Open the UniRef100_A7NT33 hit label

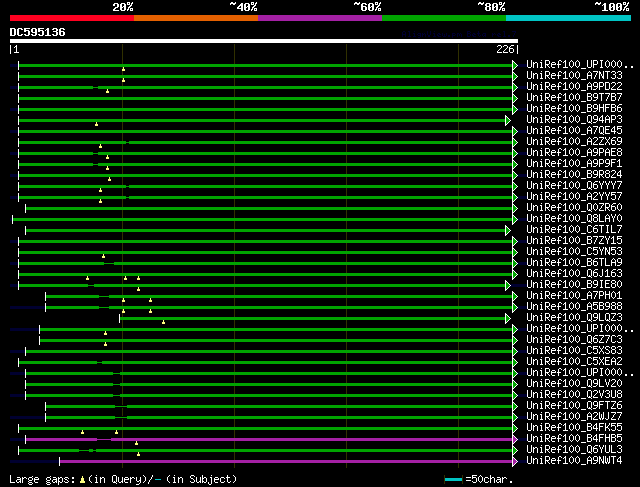[574, 76]
